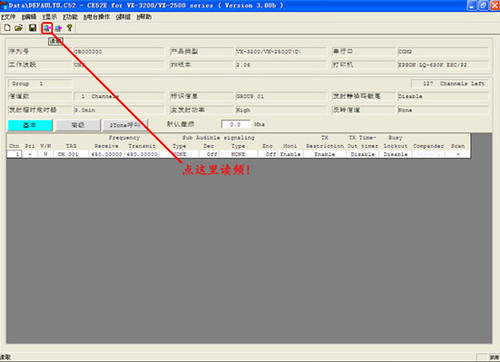Select channel number 1 cell
This screenshot has height=362, width=500.
pos(14,154)
